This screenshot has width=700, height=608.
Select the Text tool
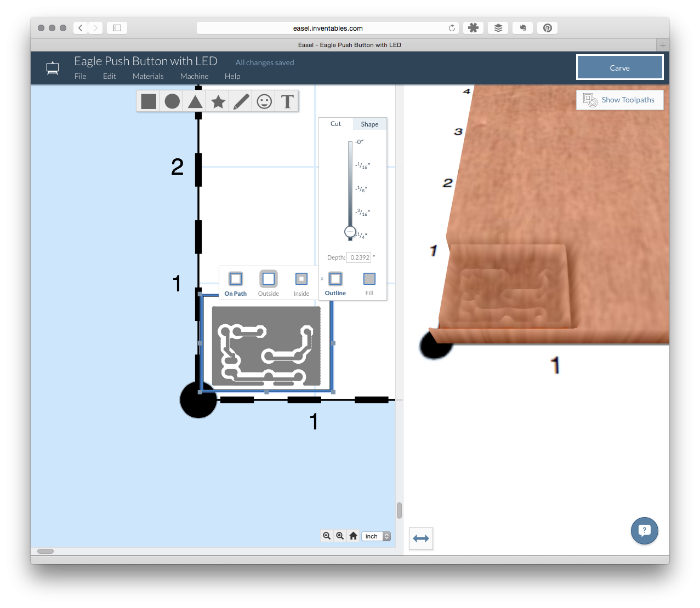[287, 101]
